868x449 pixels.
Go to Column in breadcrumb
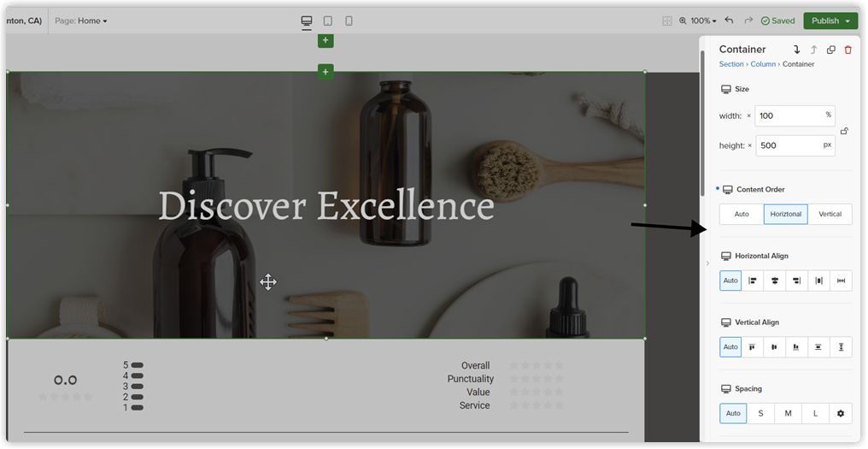(x=763, y=64)
